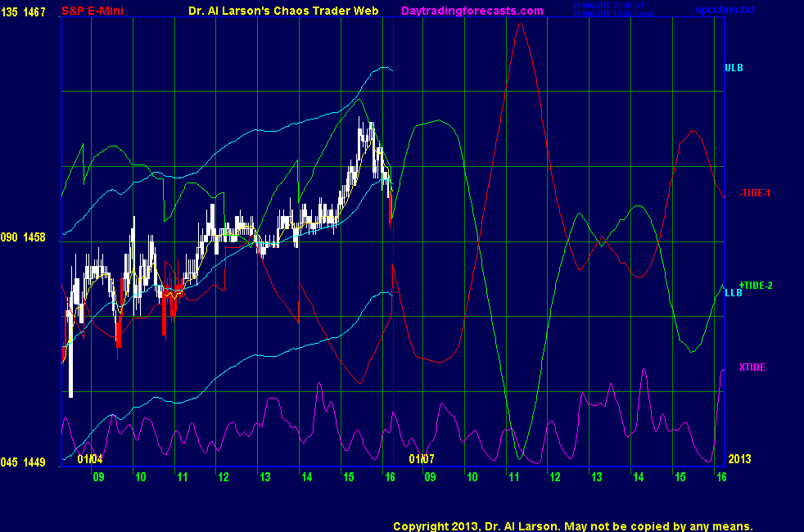Screen dimensions: 804x532
Task: Click hour label 09 below 01/04
Action: [98, 477]
